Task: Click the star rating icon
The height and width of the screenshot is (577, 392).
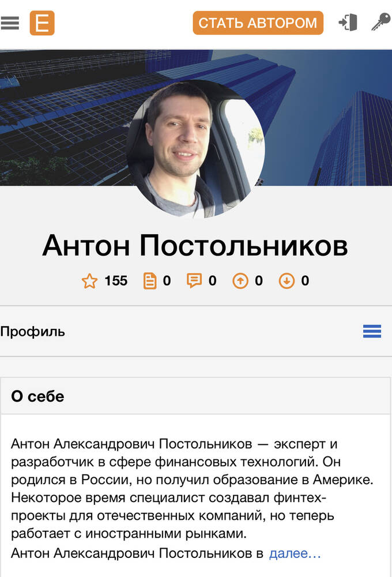Action: point(89,281)
